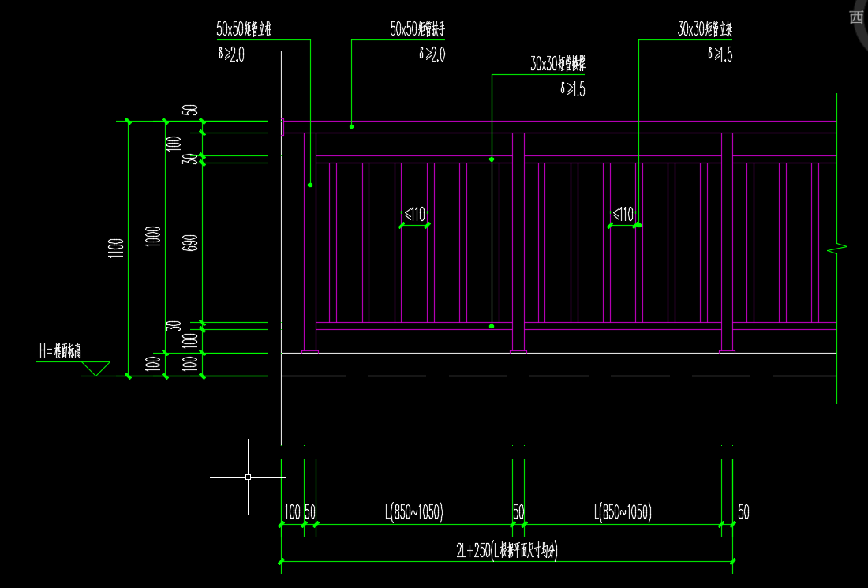This screenshot has height=588, width=868.
Task: Select the elevation triangle symbol
Action: [97, 368]
